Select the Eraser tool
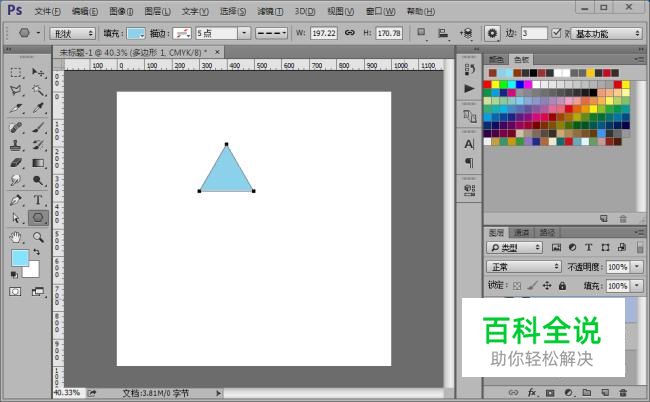This screenshot has width=650, height=402. pyautogui.click(x=16, y=163)
